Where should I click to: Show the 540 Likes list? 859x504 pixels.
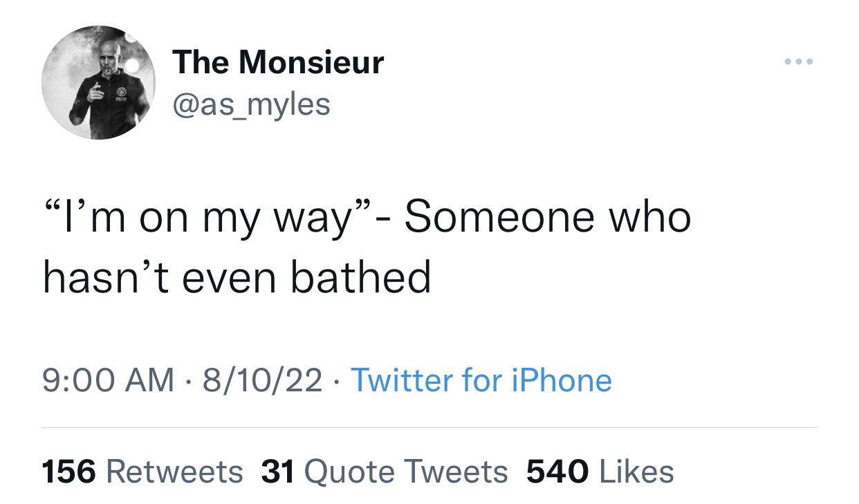pyautogui.click(x=600, y=472)
